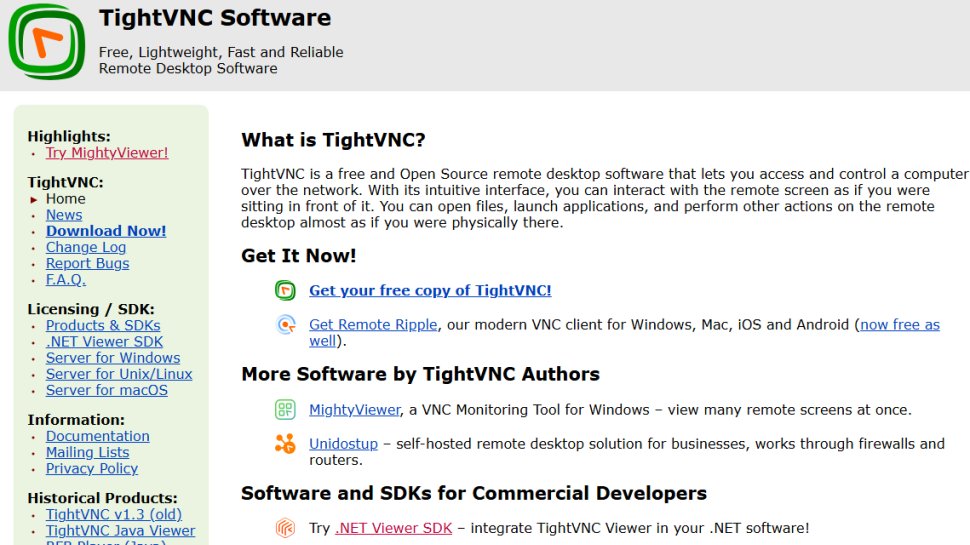Click the Highlights: sidebar heading
Viewport: 970px width, 545px height.
(x=69, y=136)
